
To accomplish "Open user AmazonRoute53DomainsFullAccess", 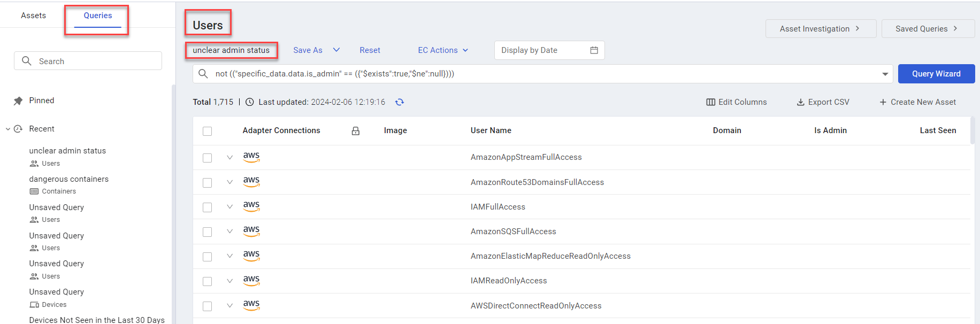I will tap(537, 182).
